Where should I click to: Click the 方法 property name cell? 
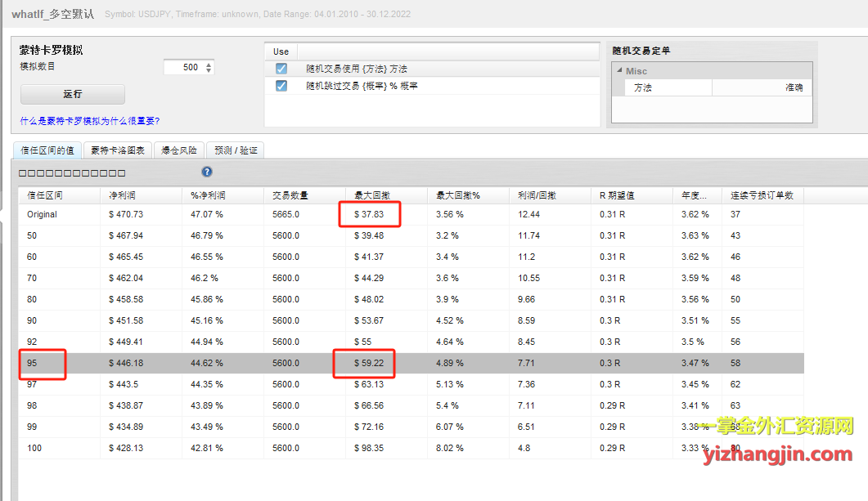668,87
